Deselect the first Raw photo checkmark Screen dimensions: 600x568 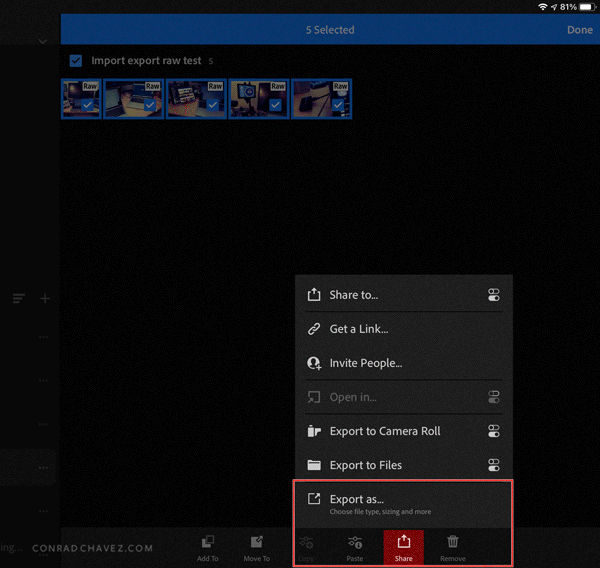(88, 104)
